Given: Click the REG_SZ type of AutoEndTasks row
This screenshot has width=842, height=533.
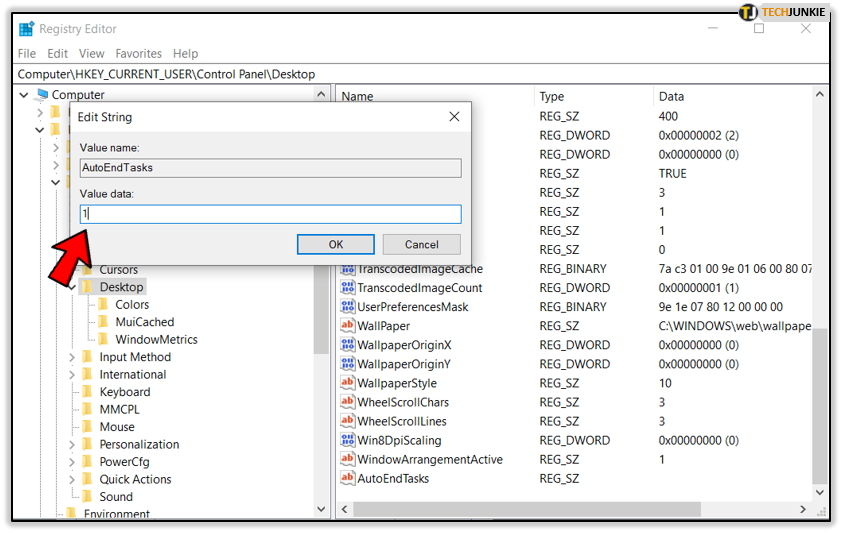Looking at the screenshot, I should (x=559, y=478).
